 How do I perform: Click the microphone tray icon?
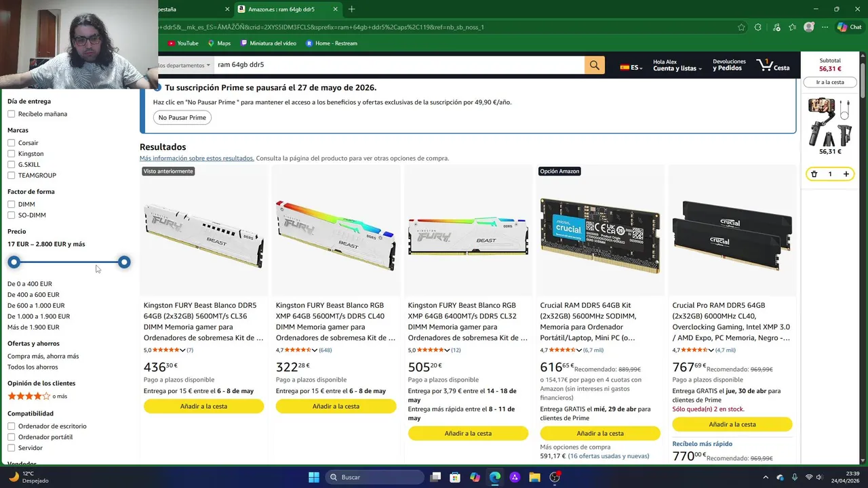click(x=794, y=477)
